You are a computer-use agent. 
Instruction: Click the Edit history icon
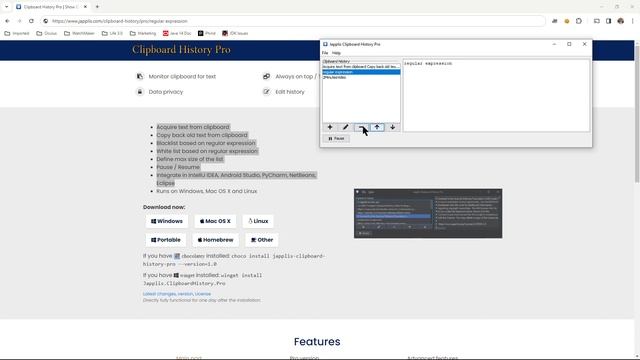267,92
